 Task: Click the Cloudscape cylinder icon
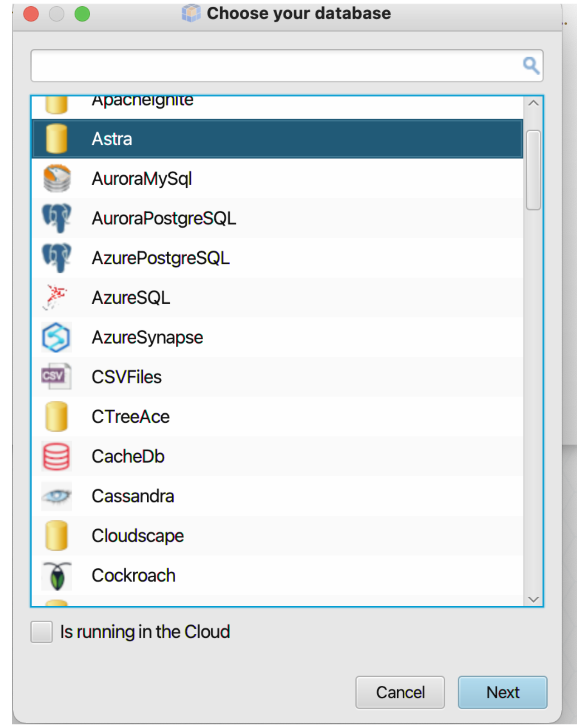click(x=56, y=536)
